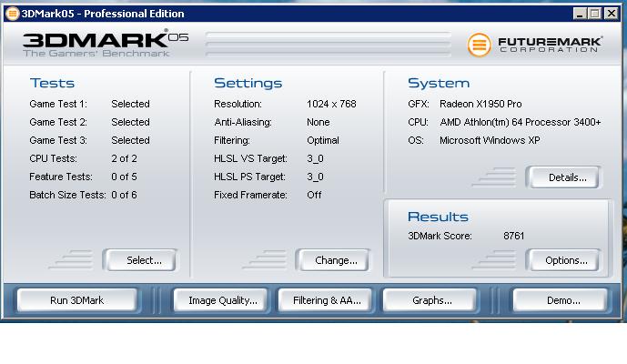The height and width of the screenshot is (364, 627).
Task: Open Graphs... tool
Action: click(x=430, y=300)
